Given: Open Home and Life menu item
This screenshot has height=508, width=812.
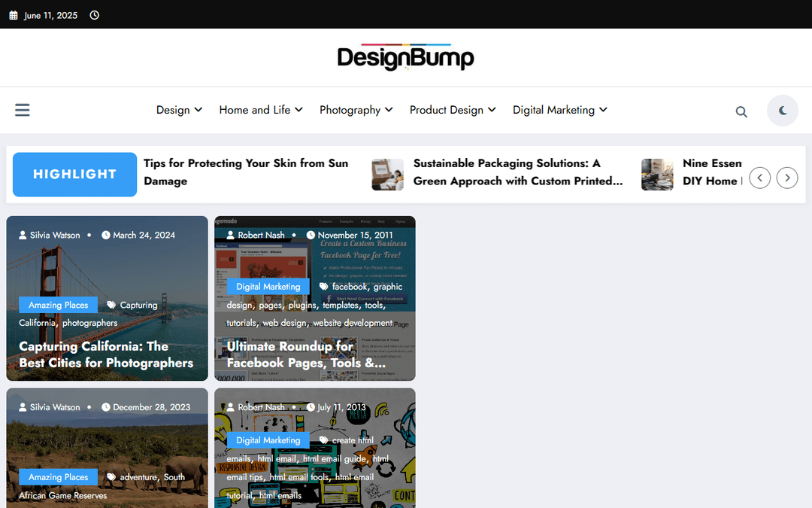Looking at the screenshot, I should click(x=254, y=110).
